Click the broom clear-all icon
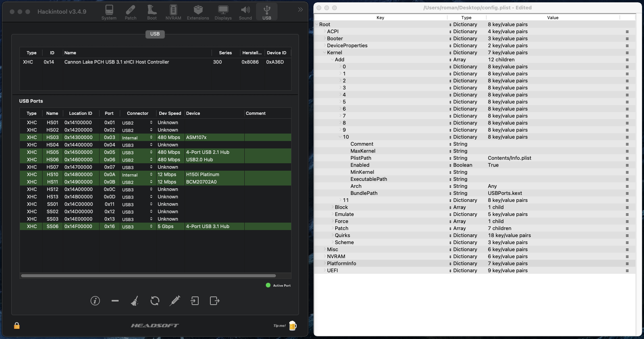Image resolution: width=644 pixels, height=339 pixels. (x=135, y=301)
